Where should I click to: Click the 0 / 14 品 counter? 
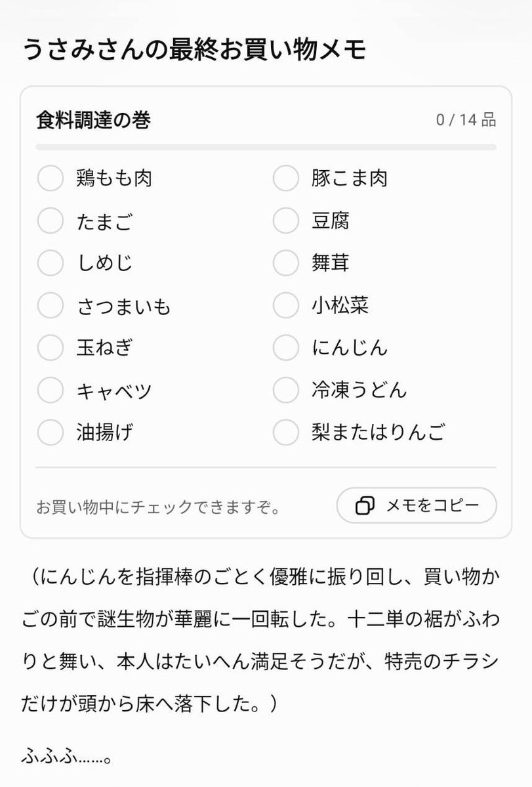466,120
